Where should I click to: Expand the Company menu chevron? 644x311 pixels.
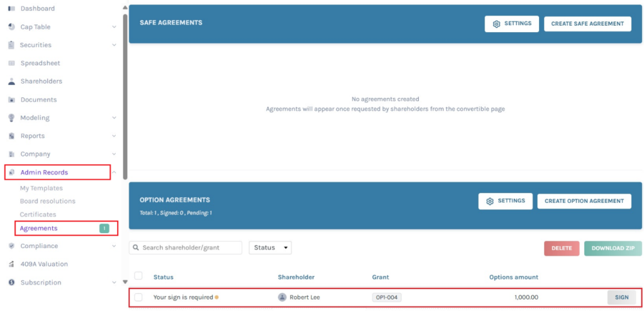click(x=114, y=154)
